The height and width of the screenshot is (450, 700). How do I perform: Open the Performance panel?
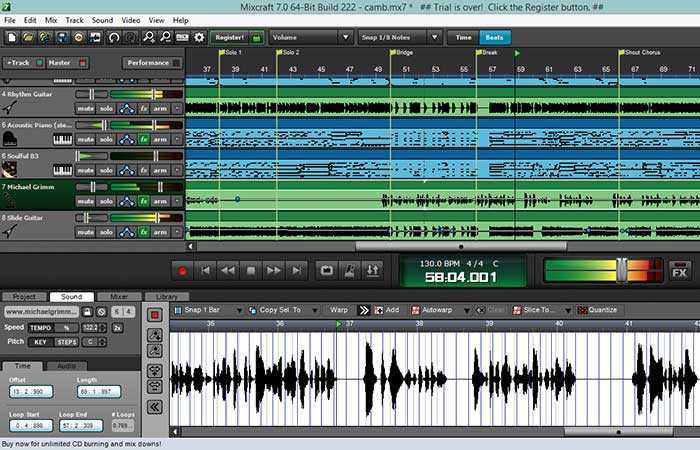152,63
